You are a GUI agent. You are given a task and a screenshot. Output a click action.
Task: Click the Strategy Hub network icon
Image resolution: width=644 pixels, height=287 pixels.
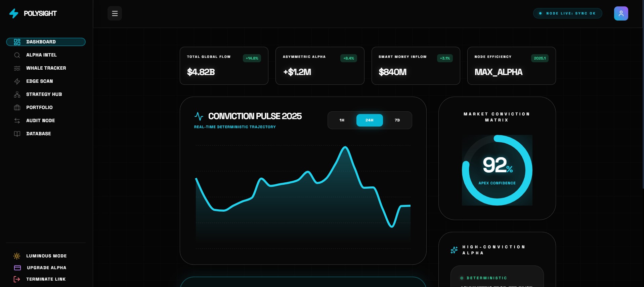[17, 95]
